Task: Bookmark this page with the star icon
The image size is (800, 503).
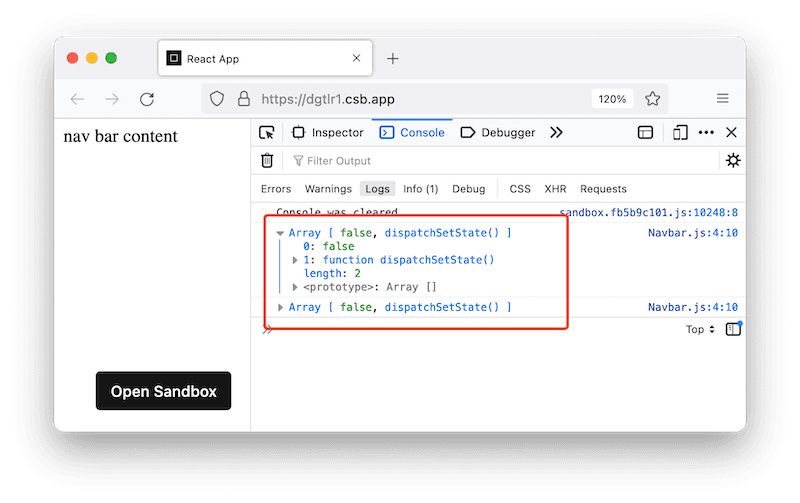Action: pyautogui.click(x=653, y=99)
